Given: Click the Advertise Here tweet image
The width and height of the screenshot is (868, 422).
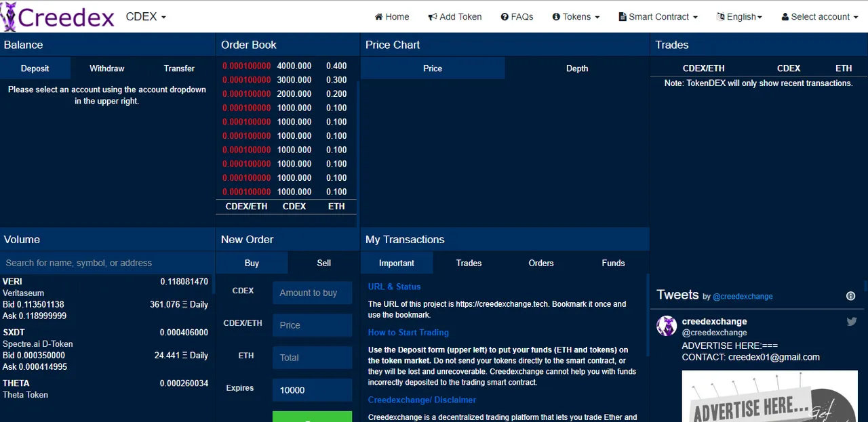Looking at the screenshot, I should click(770, 396).
